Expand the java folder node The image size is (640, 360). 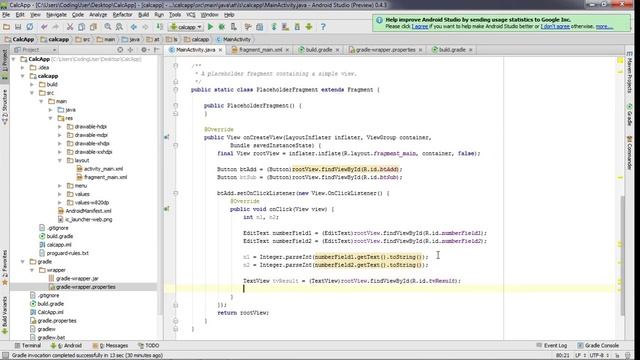click(51, 110)
